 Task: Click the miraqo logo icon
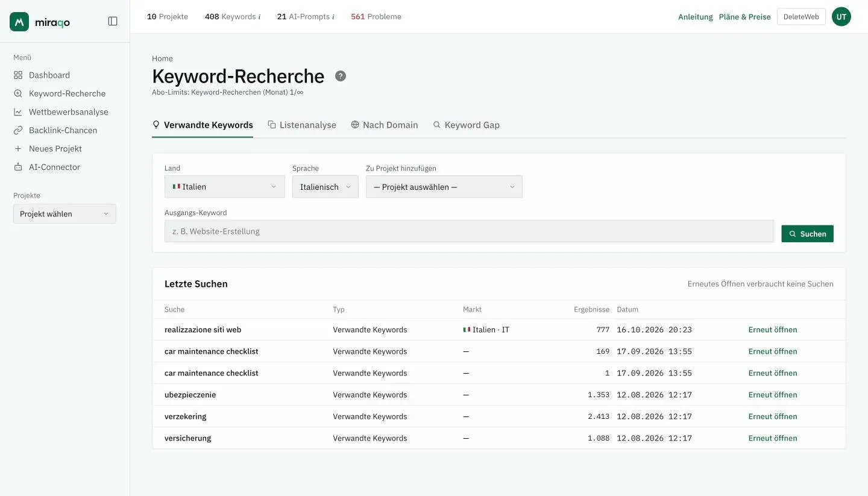tap(19, 22)
